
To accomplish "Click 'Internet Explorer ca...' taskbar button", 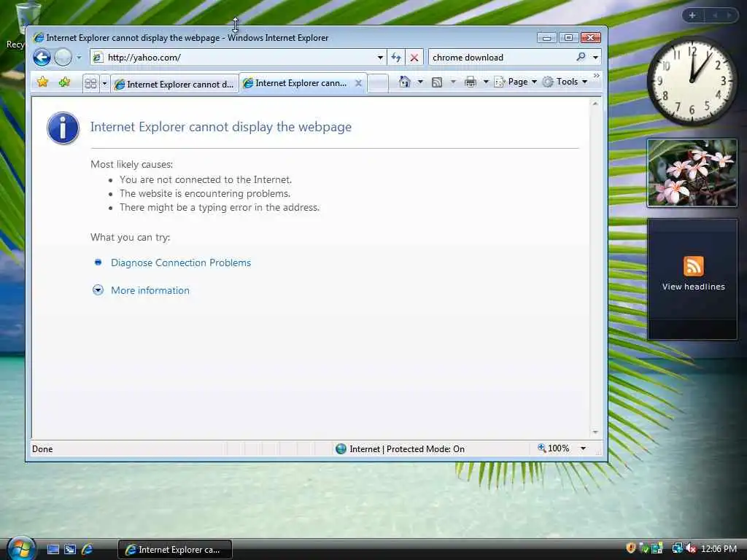I will pos(175,550).
